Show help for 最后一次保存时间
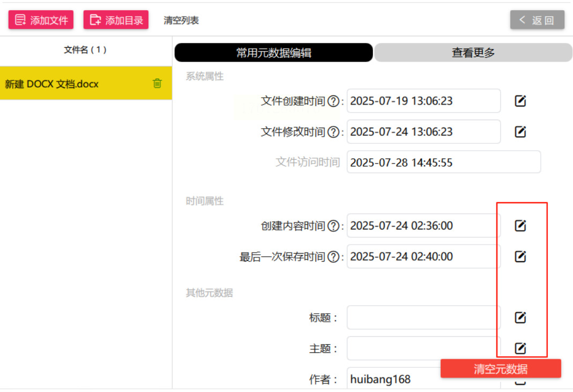573x392 pixels. coord(333,257)
